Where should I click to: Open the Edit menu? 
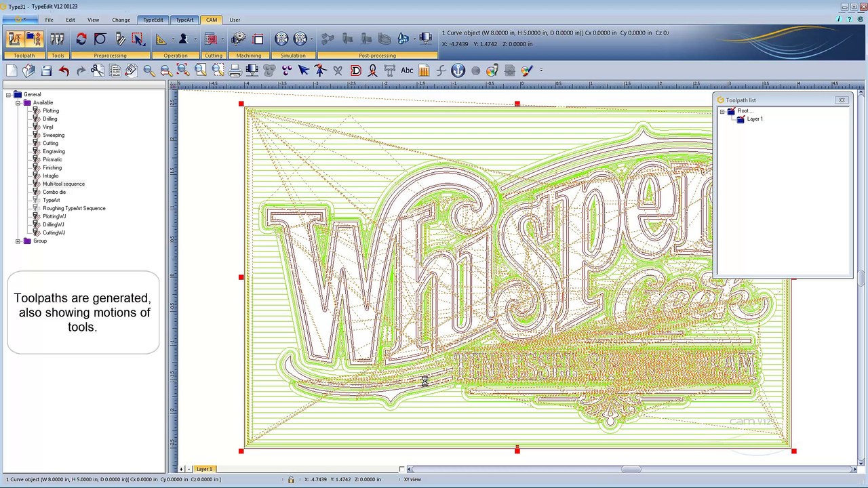[71, 20]
